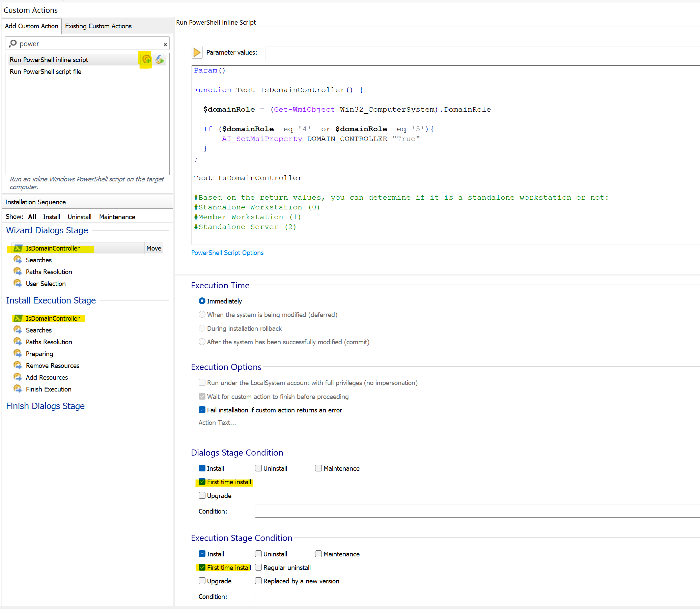Filter sequence to Maintenance
The width and height of the screenshot is (700, 609).
pyautogui.click(x=117, y=217)
